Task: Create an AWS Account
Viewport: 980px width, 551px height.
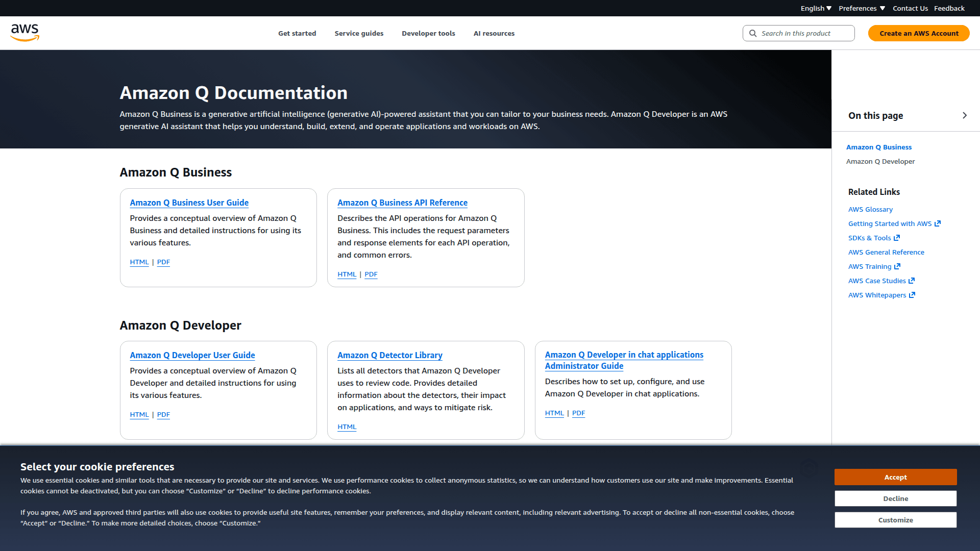Action: (x=919, y=33)
